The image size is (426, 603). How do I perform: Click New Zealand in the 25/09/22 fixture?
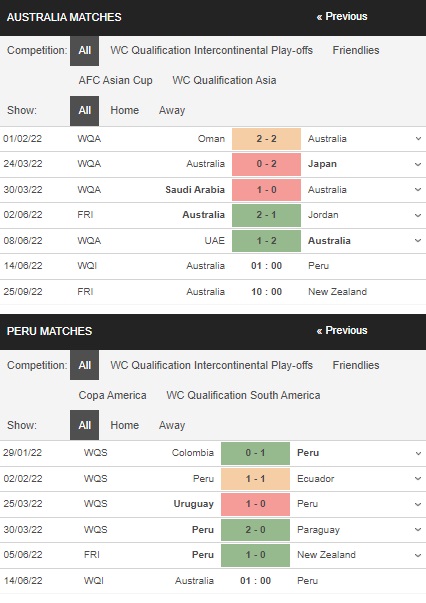pyautogui.click(x=337, y=292)
